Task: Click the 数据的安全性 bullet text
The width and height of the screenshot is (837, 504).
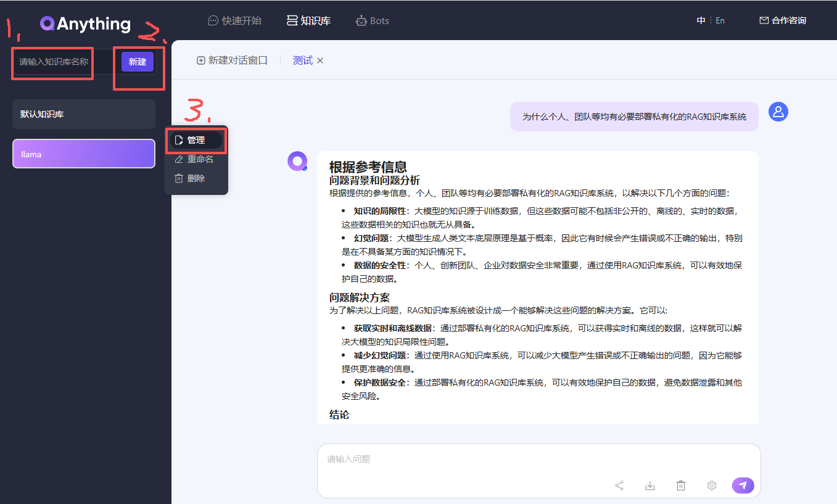Action: [380, 265]
